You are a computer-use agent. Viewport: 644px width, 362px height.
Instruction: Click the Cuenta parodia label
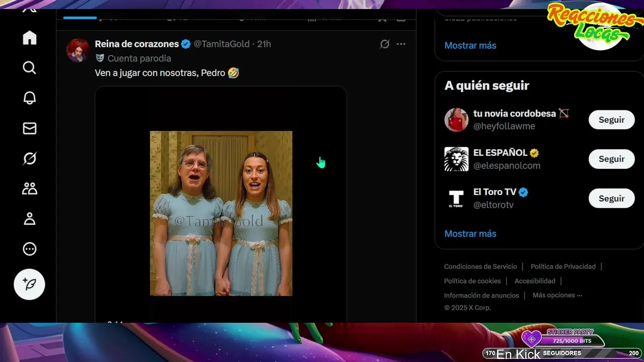coord(139,58)
